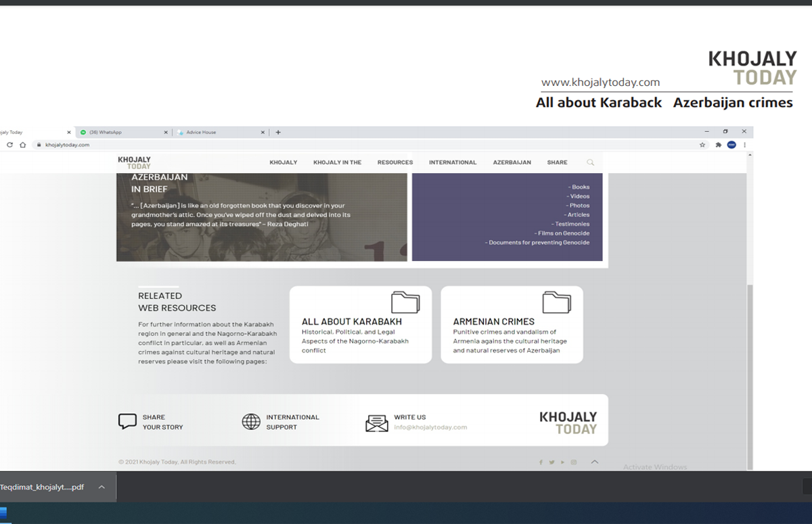
Task: Open the KHOJALY navigation menu item
Action: click(284, 162)
